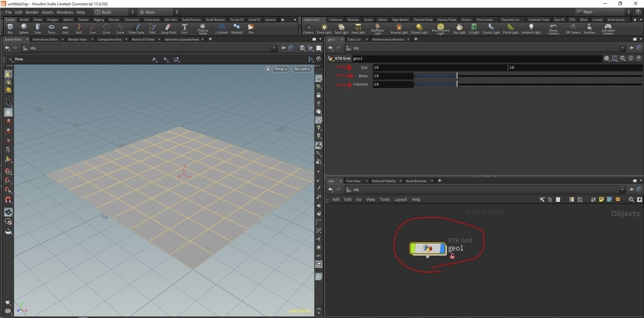The image size is (644, 318).
Task: Create a VR Camera
Action: [x=573, y=29]
